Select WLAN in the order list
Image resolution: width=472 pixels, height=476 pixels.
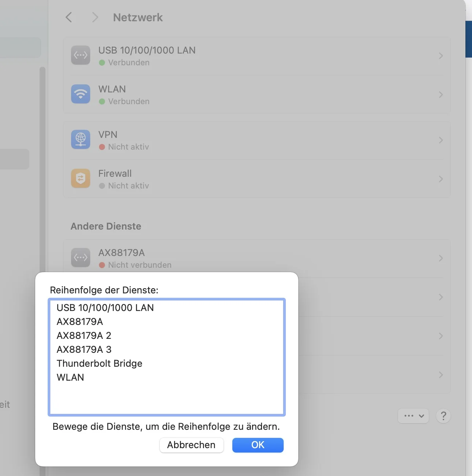tap(167, 377)
